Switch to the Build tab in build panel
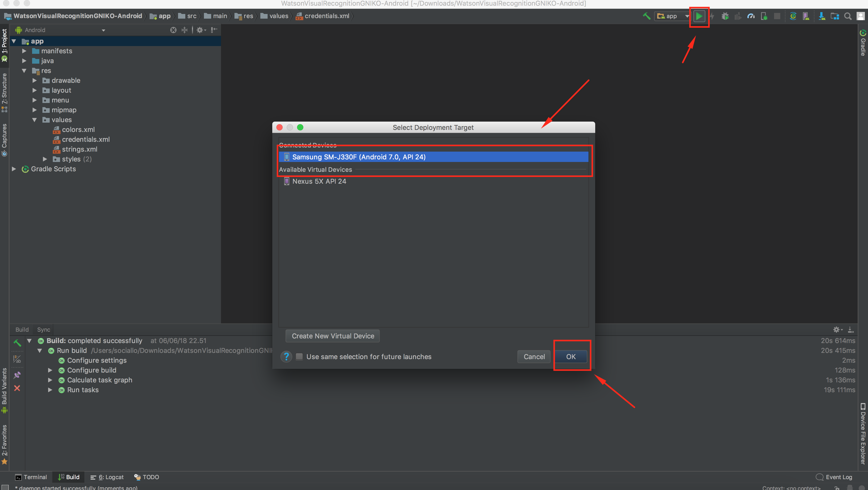The height and width of the screenshot is (490, 868). point(22,330)
